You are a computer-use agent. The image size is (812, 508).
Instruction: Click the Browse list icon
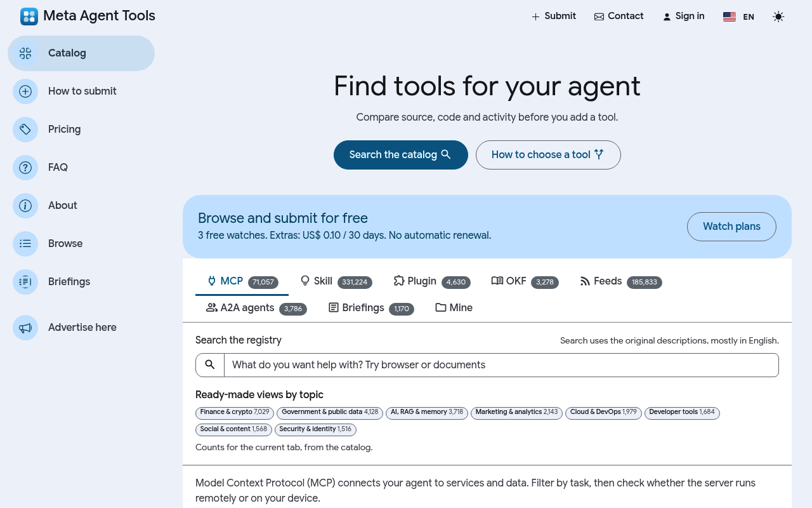point(25,244)
